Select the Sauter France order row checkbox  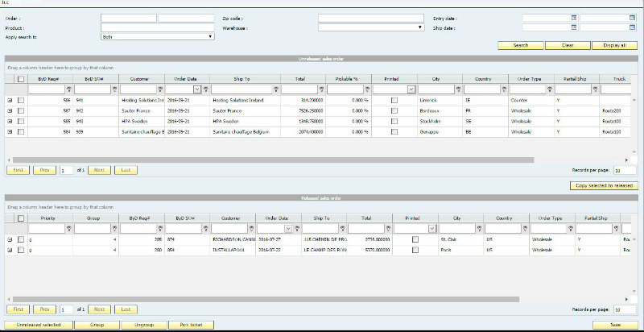click(x=21, y=110)
